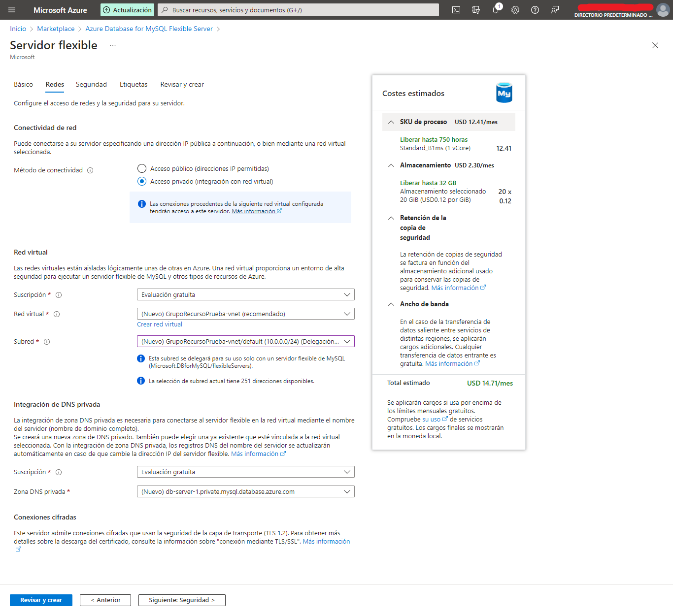This screenshot has width=673, height=616.
Task: Open the Red virtual dropdown
Action: (246, 314)
